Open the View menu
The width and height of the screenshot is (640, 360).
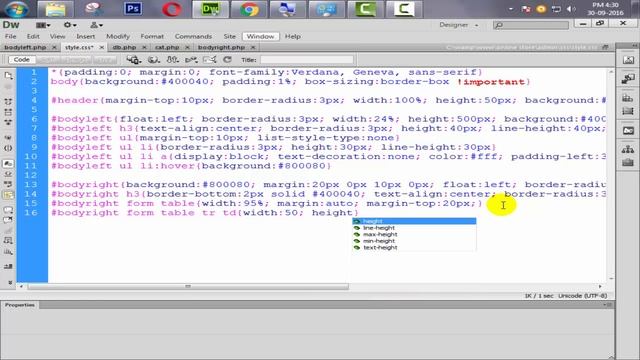pyautogui.click(x=58, y=36)
